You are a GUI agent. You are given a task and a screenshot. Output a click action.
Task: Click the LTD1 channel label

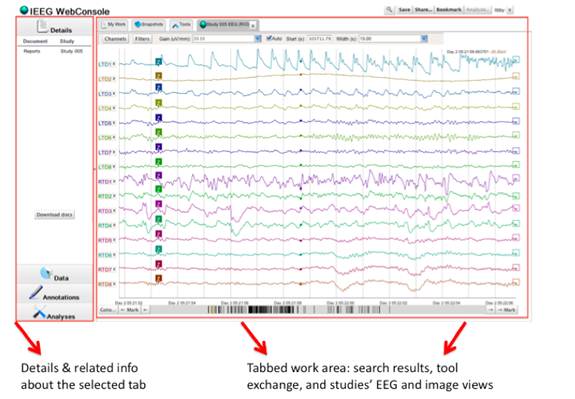click(x=105, y=64)
